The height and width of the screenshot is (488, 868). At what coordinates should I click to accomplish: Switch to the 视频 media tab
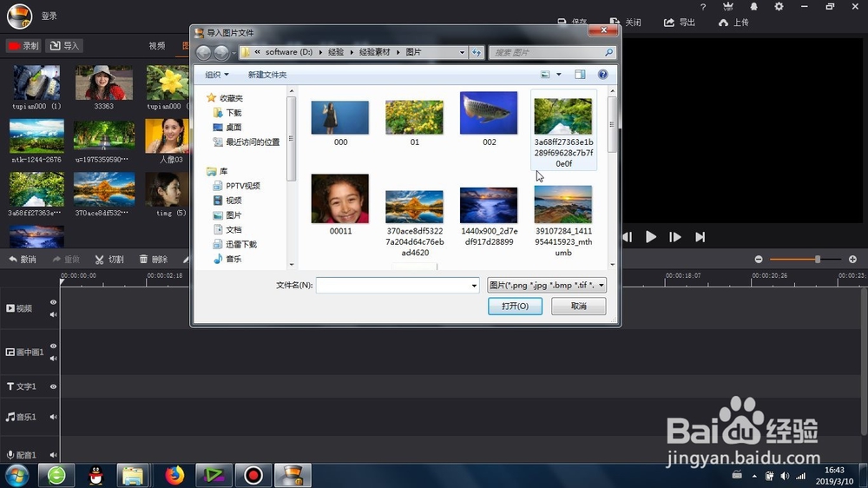click(x=156, y=46)
